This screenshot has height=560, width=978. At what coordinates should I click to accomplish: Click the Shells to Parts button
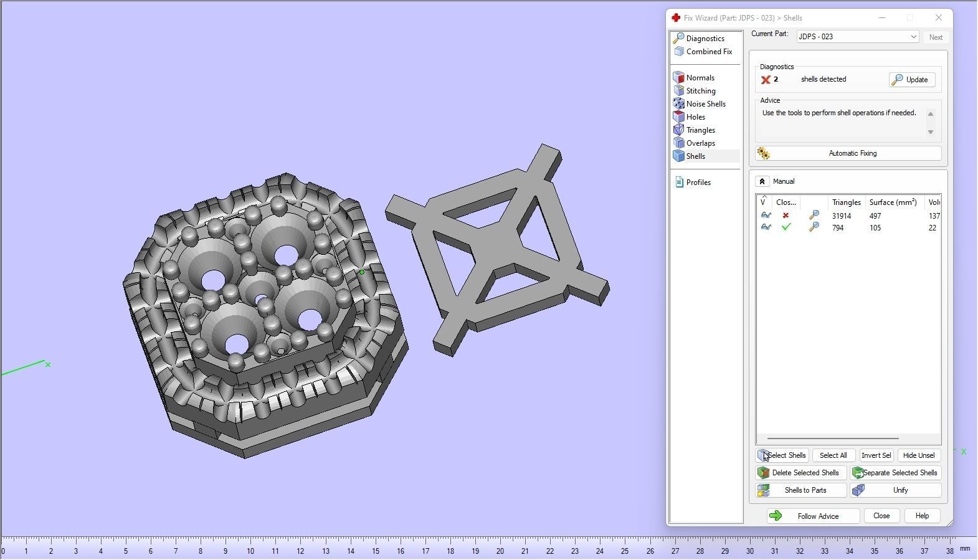point(801,490)
